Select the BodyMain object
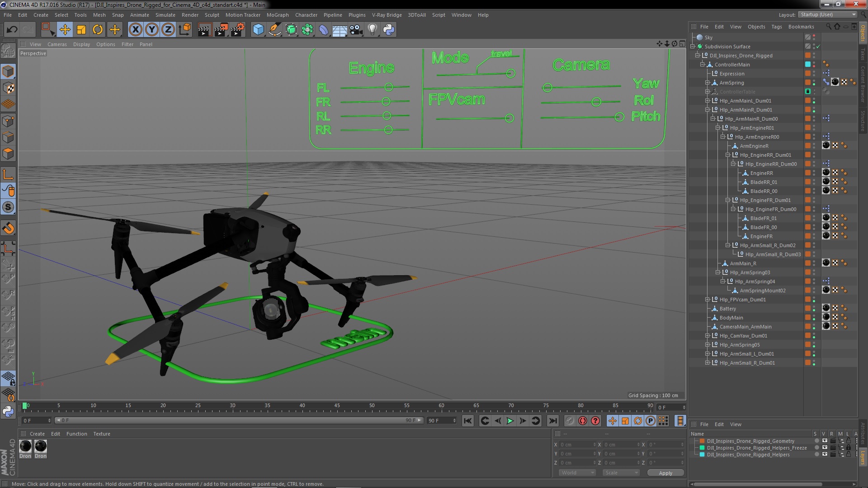This screenshot has height=488, width=868. [x=731, y=318]
